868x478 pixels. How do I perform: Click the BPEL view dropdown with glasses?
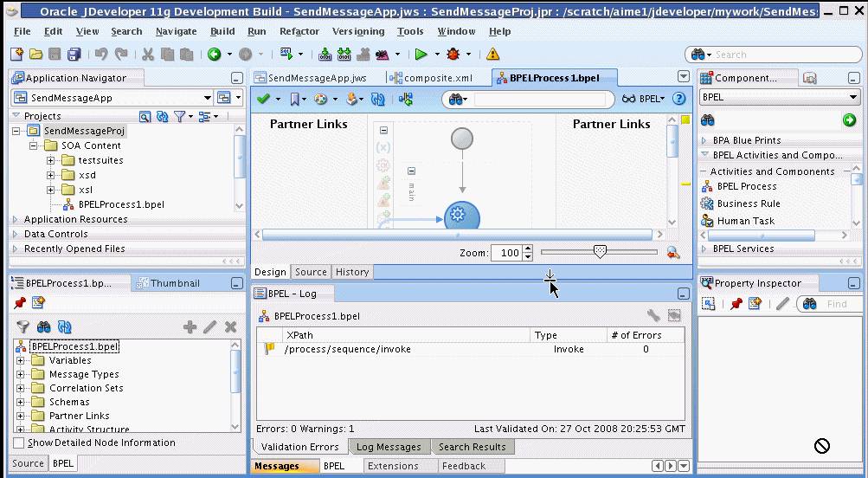(x=643, y=99)
